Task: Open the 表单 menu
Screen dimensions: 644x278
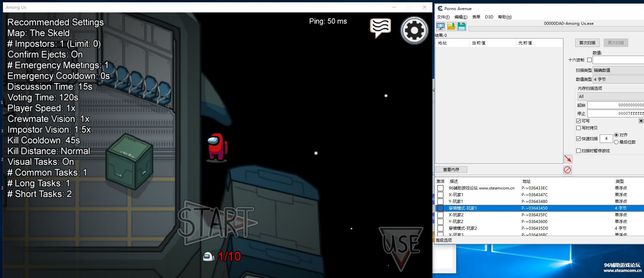Action: pyautogui.click(x=476, y=17)
